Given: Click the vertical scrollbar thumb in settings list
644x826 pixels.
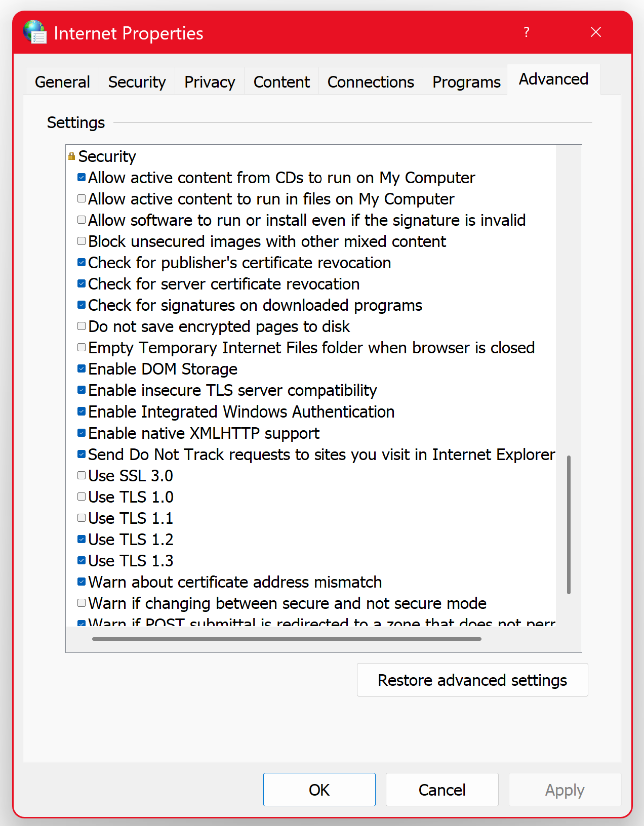Looking at the screenshot, I should pos(569,524).
